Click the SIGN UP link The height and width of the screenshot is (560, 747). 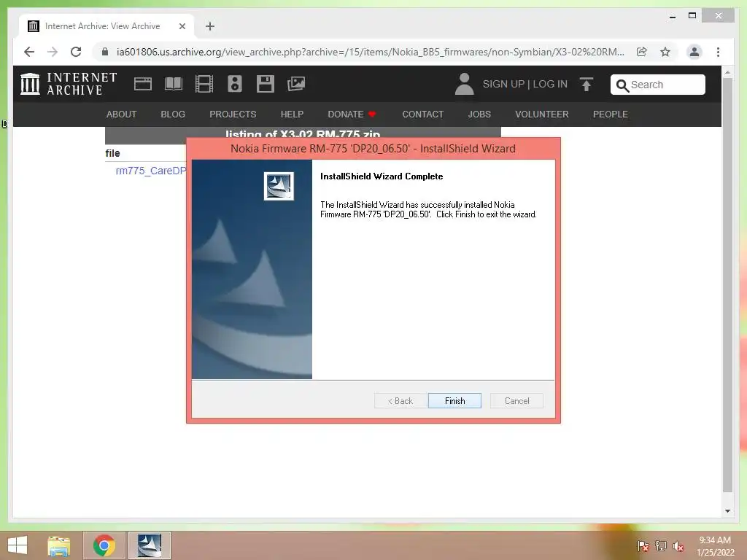point(503,85)
